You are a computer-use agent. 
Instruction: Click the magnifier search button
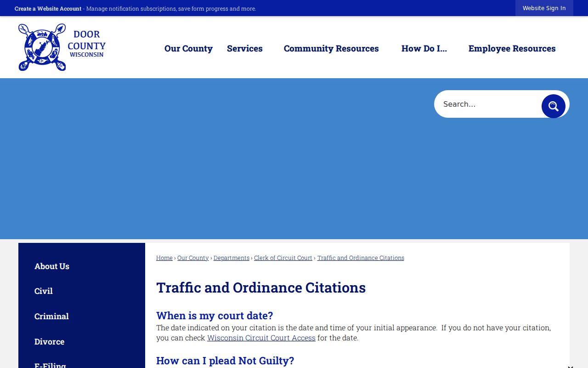pos(553,106)
